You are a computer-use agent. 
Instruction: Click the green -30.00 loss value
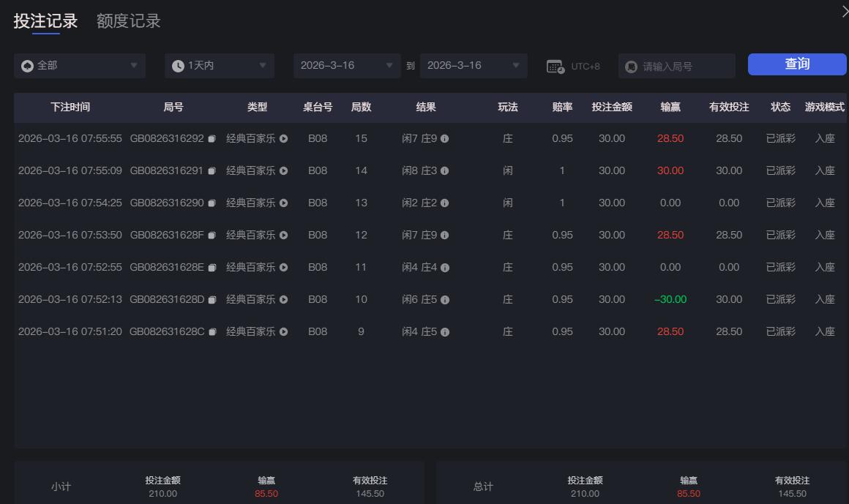tap(669, 299)
